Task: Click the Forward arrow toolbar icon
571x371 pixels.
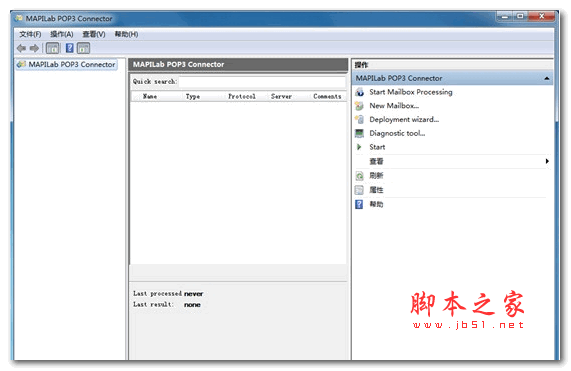Action: (34, 48)
